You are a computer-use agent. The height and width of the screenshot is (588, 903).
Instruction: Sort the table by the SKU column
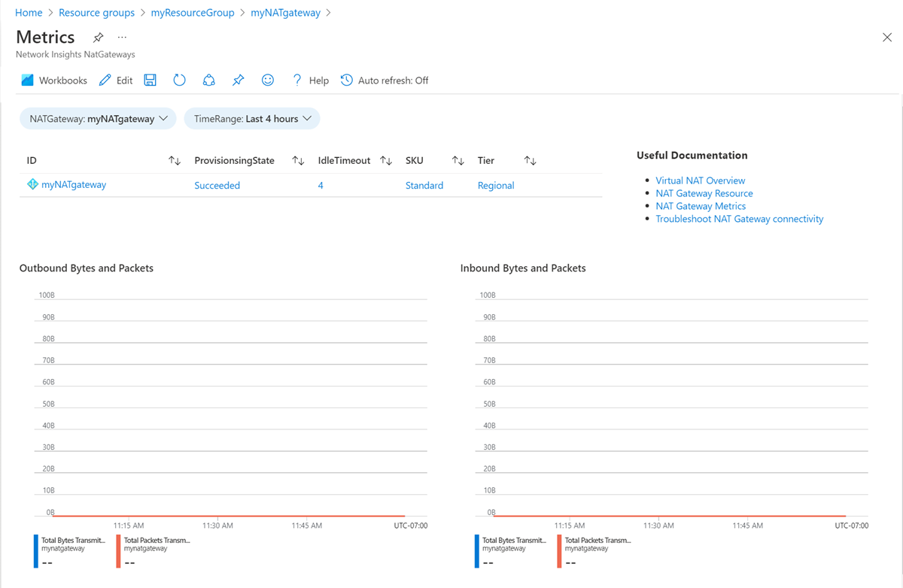tap(458, 160)
